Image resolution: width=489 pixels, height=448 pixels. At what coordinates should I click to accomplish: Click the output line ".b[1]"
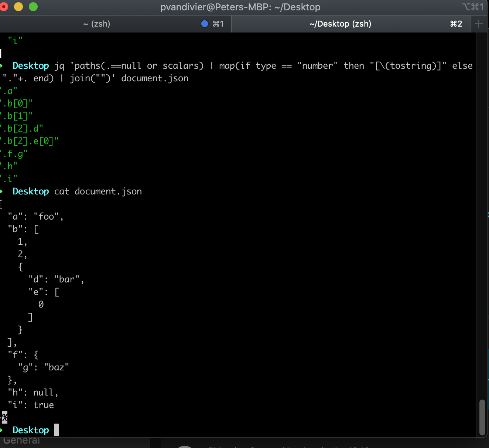(16, 116)
